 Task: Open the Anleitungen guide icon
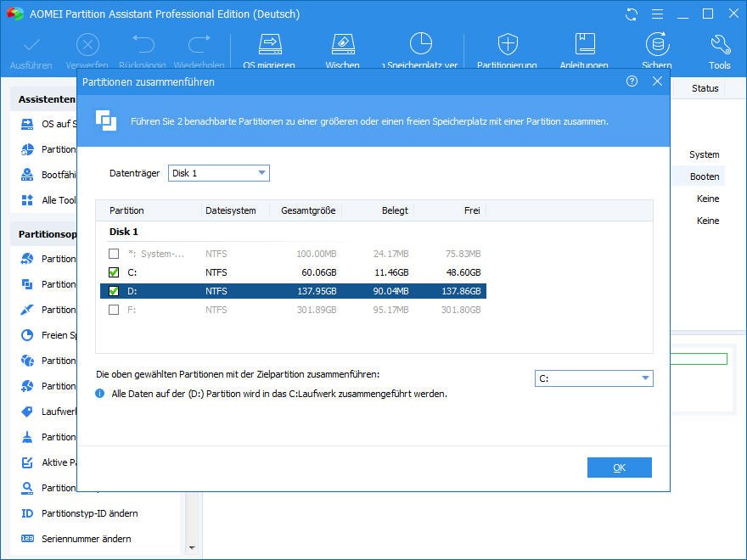(584, 45)
